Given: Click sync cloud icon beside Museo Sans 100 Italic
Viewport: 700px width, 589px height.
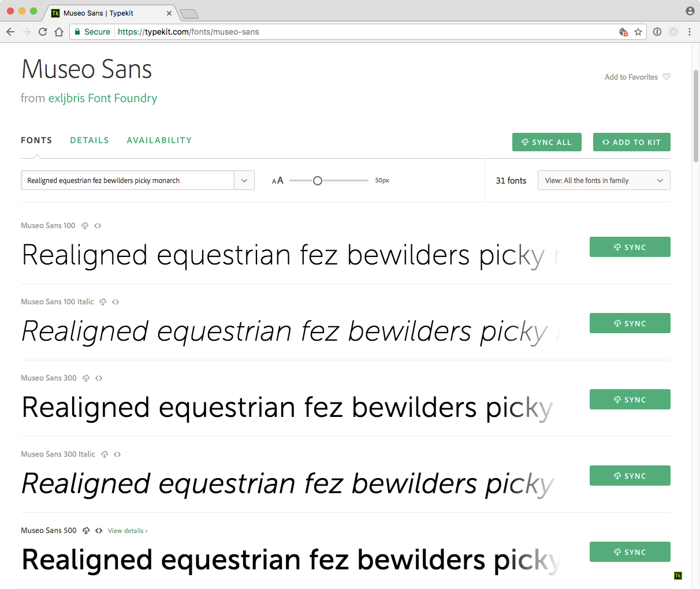Looking at the screenshot, I should tap(103, 302).
